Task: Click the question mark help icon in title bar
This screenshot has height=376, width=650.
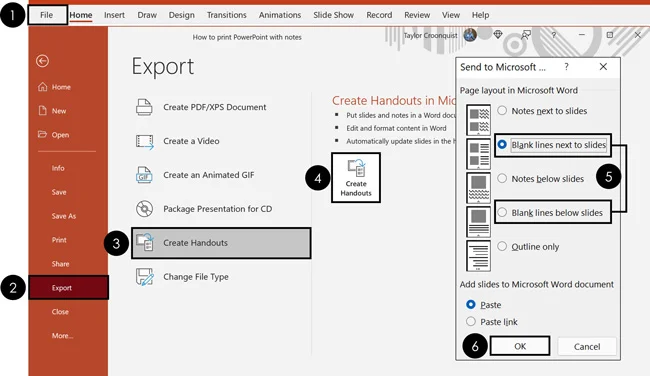Action: click(x=554, y=35)
